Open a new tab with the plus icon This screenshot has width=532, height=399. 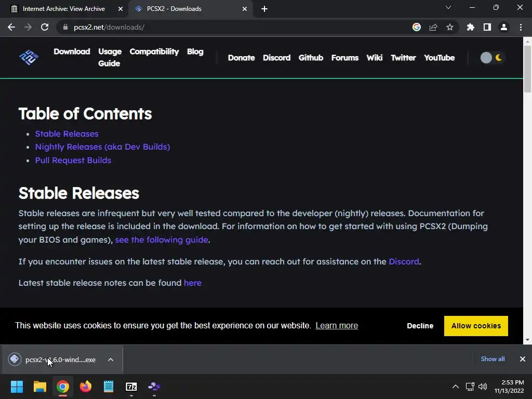click(x=264, y=9)
